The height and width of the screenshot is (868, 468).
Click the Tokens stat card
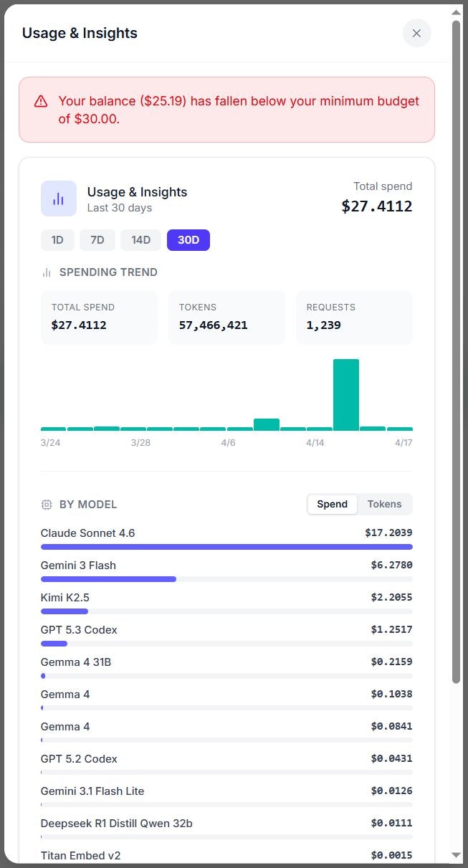226,318
